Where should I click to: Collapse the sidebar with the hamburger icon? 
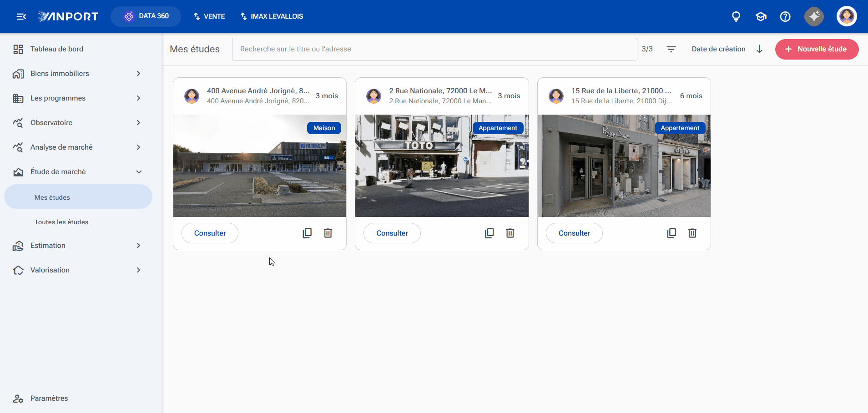[x=21, y=16]
